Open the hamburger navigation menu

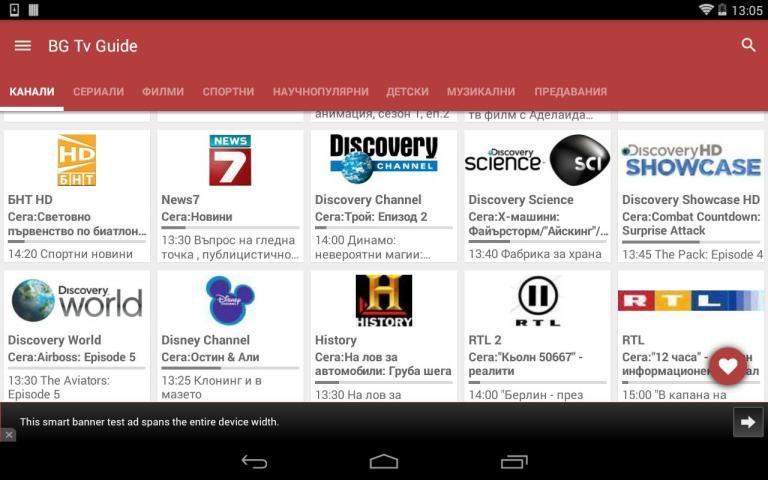22,46
